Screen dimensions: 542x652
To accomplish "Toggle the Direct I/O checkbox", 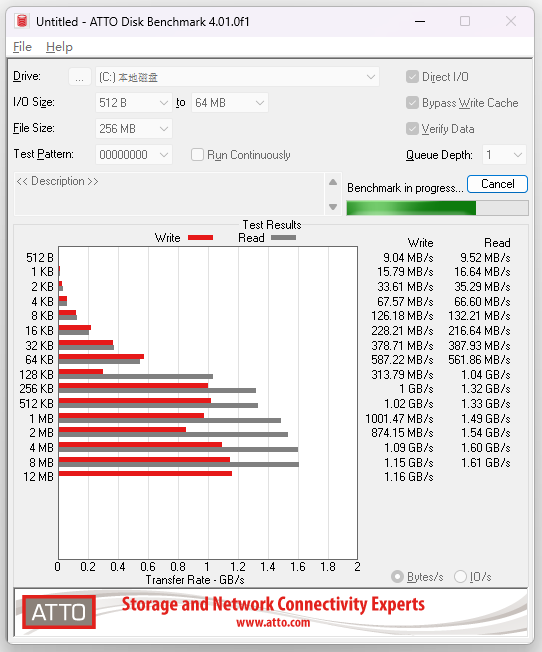I will coord(412,77).
